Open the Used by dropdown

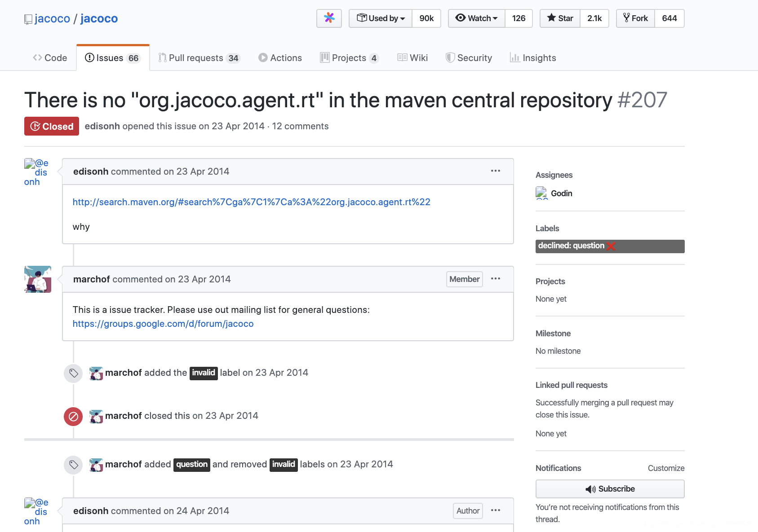point(380,18)
